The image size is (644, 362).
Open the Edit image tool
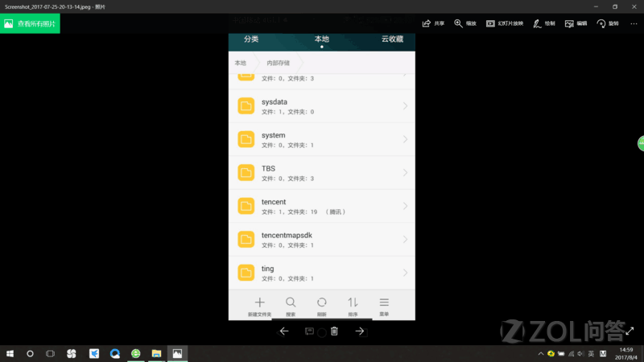click(576, 23)
